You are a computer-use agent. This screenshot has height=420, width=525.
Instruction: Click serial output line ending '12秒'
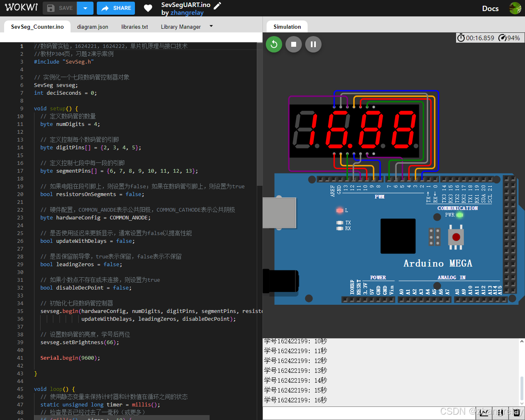click(296, 361)
